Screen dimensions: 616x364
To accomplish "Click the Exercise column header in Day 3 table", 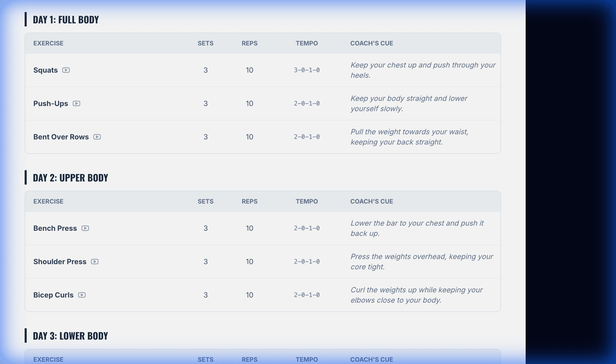I will pos(48,359).
